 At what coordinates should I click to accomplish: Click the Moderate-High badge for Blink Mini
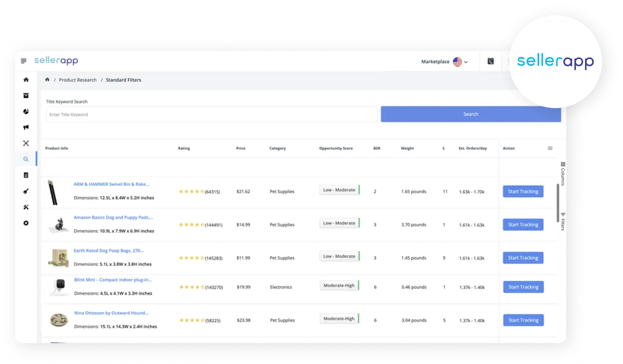pos(339,285)
